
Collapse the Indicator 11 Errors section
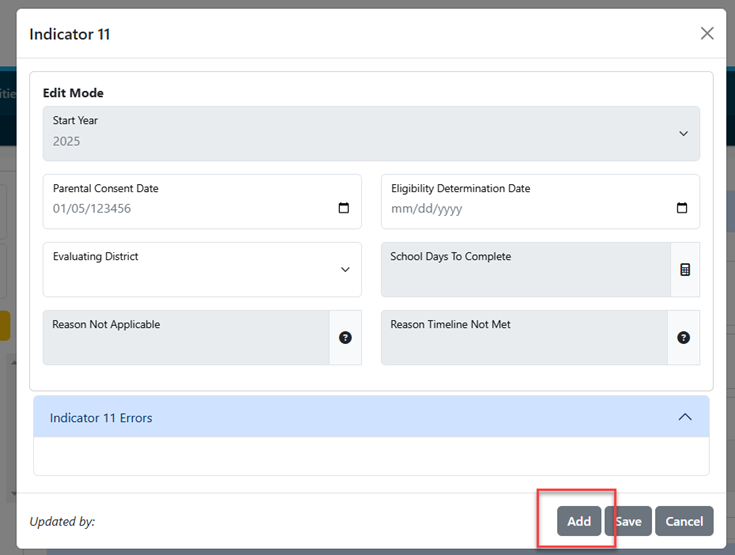click(x=685, y=417)
